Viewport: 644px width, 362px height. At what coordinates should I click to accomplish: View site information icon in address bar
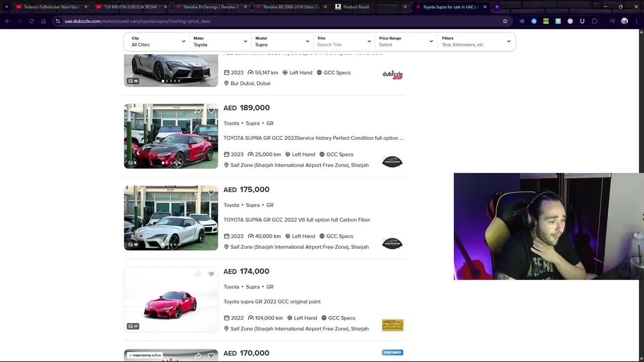[x=58, y=21]
